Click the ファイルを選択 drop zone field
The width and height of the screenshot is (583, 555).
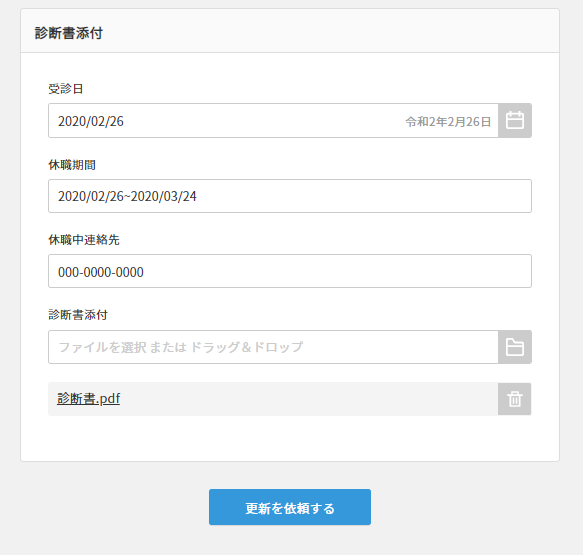tap(273, 347)
